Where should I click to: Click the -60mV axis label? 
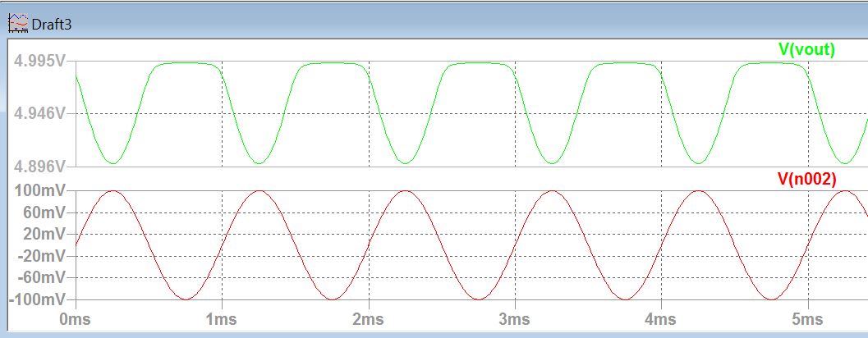(40, 278)
